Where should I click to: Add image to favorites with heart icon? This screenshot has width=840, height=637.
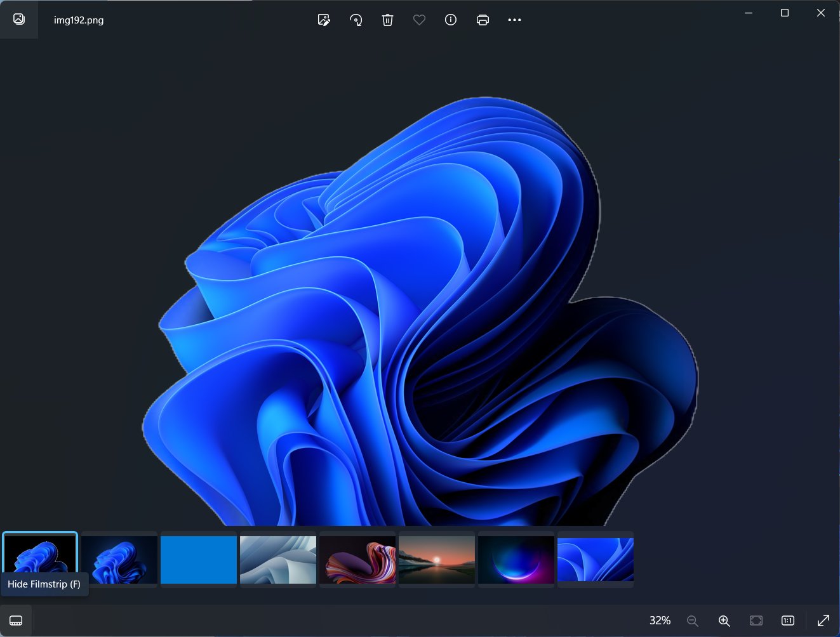pyautogui.click(x=419, y=20)
